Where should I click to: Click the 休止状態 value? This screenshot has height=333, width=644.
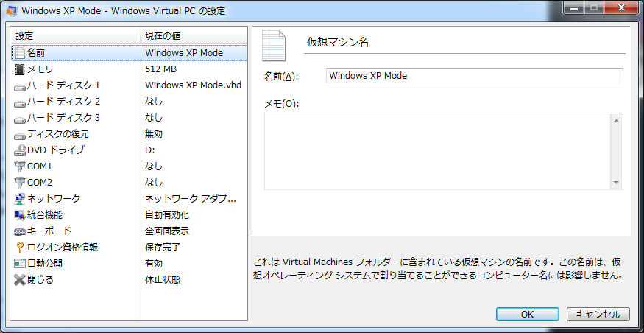click(x=163, y=280)
